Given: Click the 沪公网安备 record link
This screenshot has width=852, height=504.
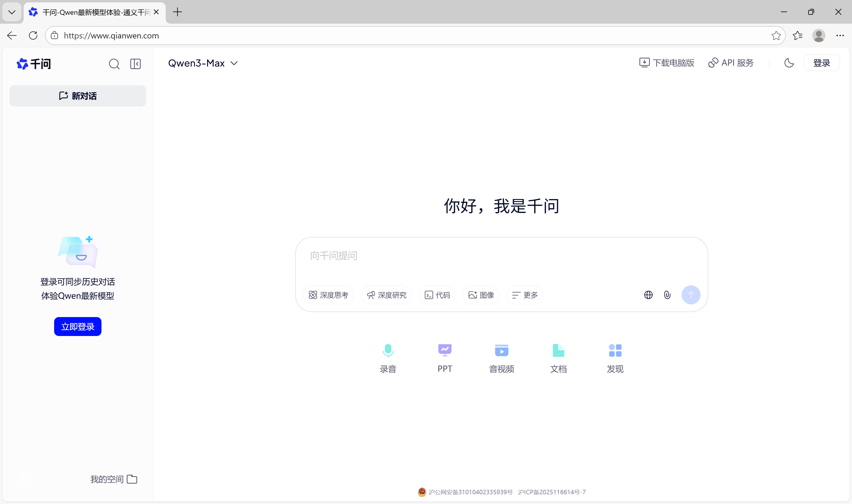Looking at the screenshot, I should pyautogui.click(x=470, y=492).
